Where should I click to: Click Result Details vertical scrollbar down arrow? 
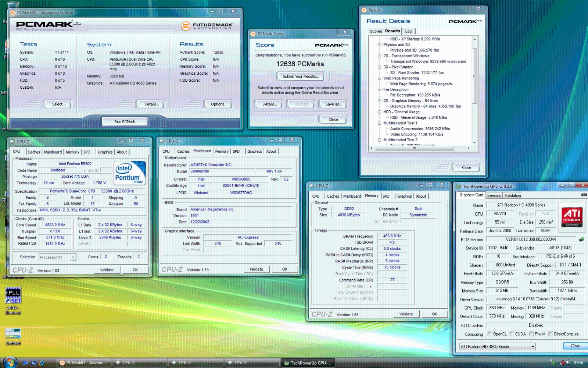474,142
